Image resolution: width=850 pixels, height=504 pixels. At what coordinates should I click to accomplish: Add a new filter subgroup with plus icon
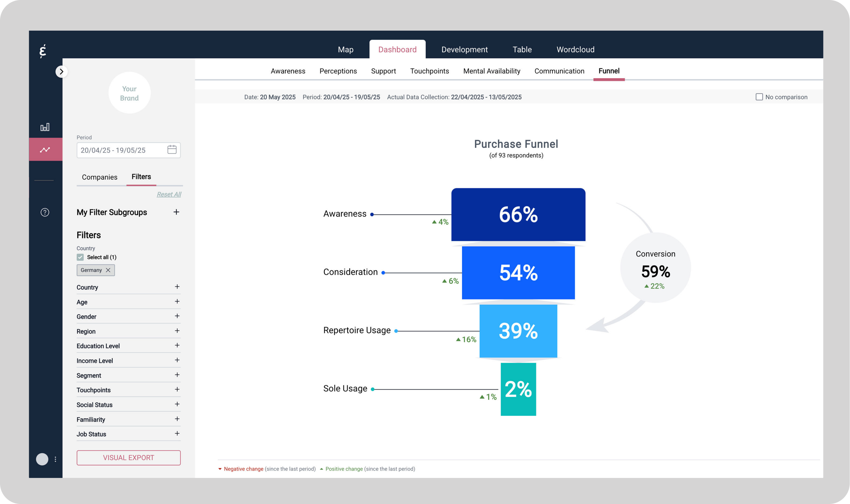click(176, 212)
